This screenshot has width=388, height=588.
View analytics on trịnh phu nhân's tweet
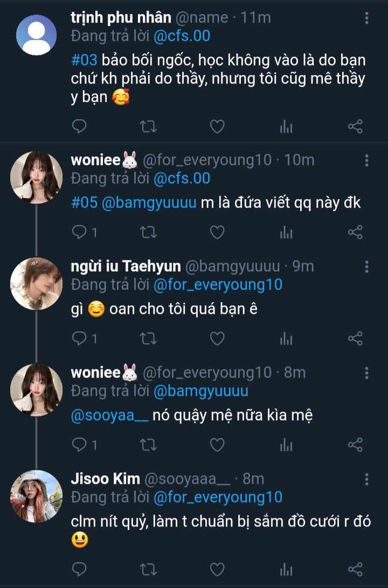click(x=286, y=127)
